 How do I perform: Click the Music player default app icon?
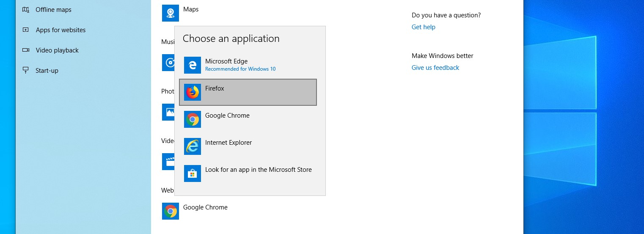click(168, 63)
